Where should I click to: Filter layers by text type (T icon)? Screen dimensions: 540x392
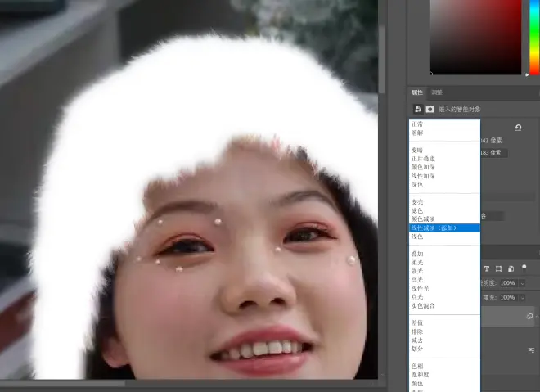point(486,268)
